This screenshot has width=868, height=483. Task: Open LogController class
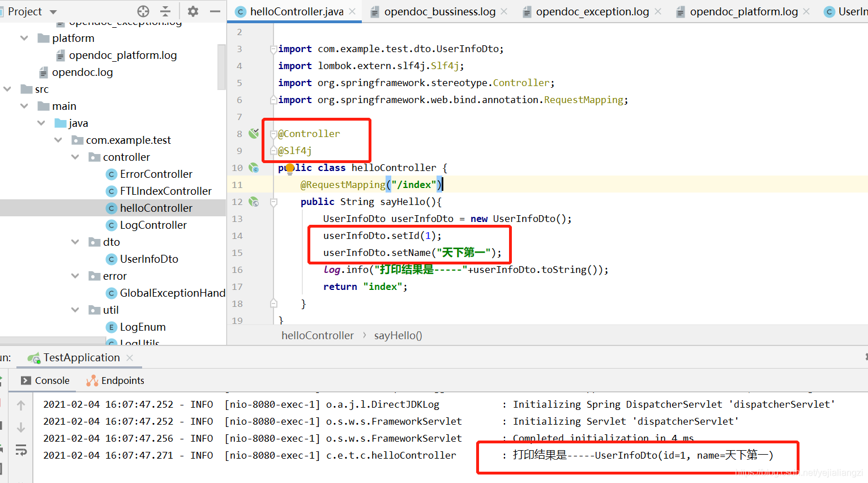[x=153, y=225]
